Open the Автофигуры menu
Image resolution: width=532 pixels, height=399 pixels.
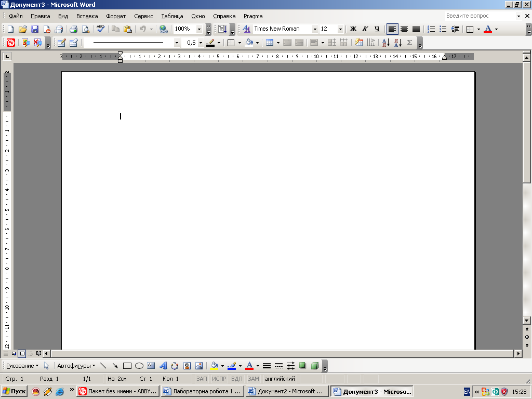[x=76, y=366]
